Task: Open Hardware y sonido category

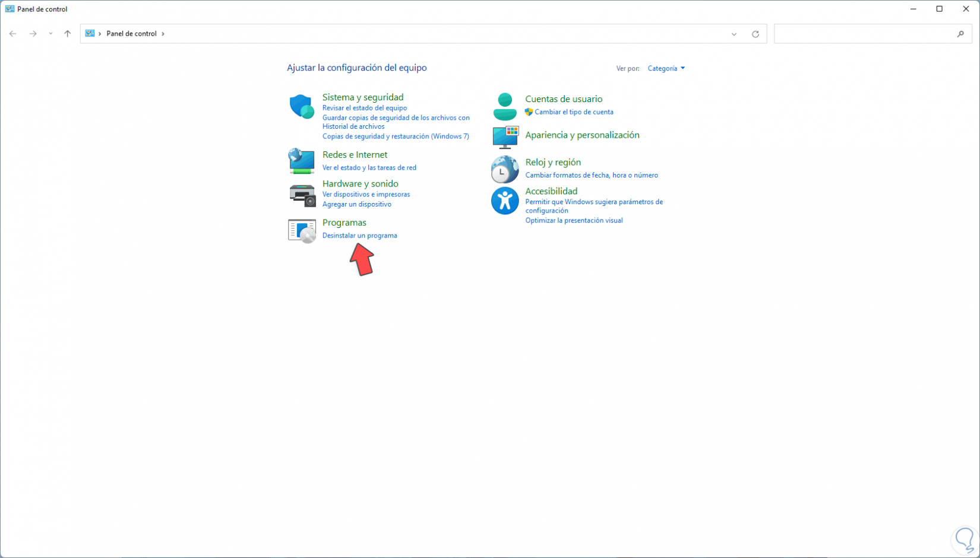Action: (x=360, y=184)
